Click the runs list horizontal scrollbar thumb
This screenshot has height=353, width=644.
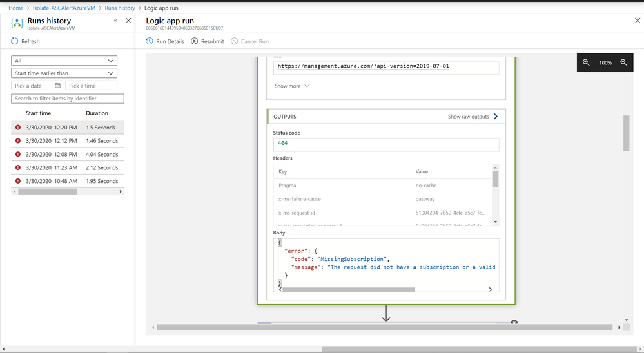pos(47,191)
